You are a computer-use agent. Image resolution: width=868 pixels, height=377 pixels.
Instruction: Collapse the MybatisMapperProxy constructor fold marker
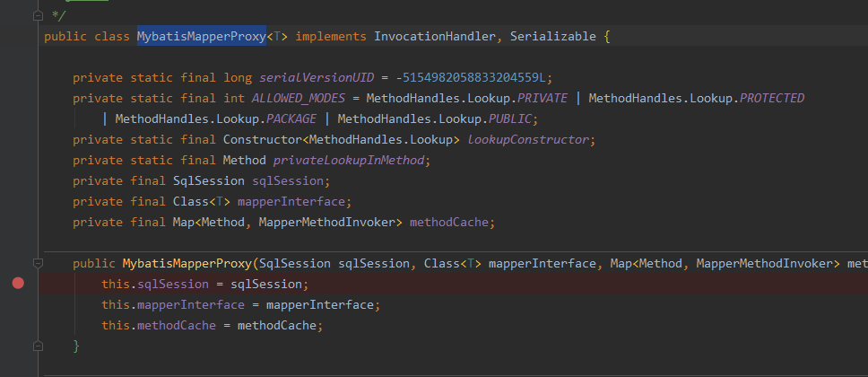[x=38, y=263]
